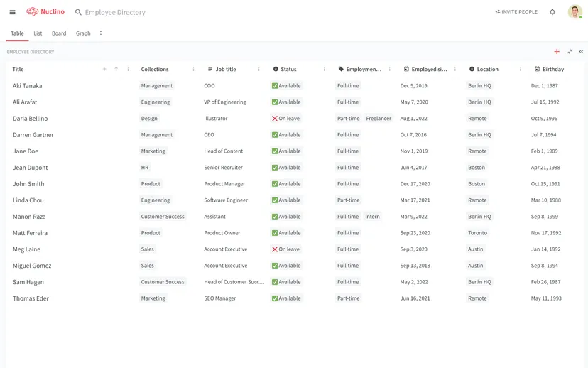Click Jane Doe's Available status tag
This screenshot has height=368, width=588.
click(286, 151)
